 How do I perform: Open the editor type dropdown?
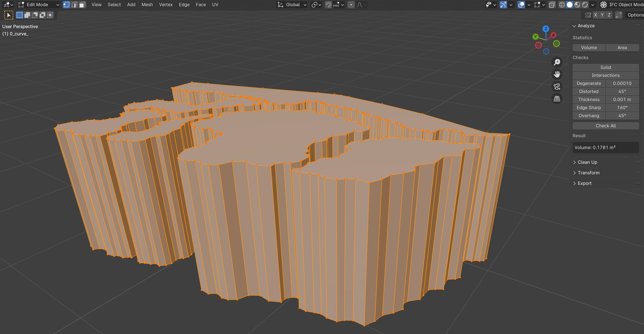[8, 5]
